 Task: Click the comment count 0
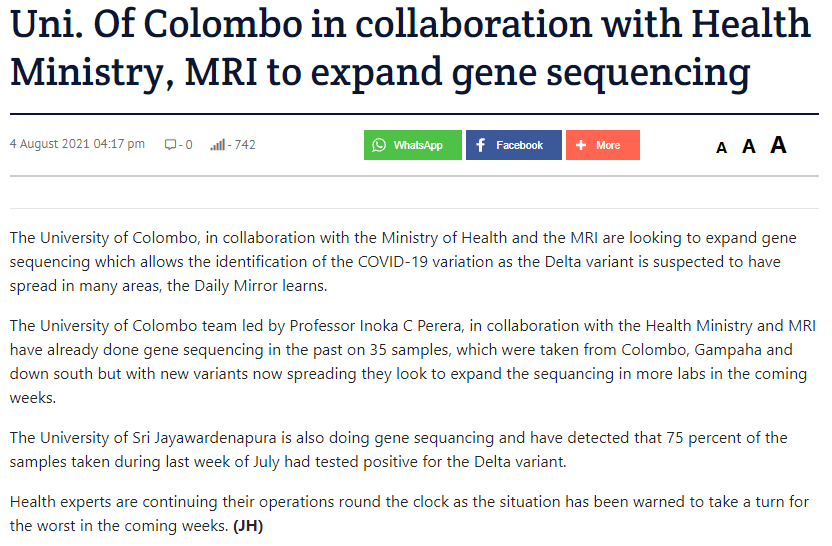point(188,144)
